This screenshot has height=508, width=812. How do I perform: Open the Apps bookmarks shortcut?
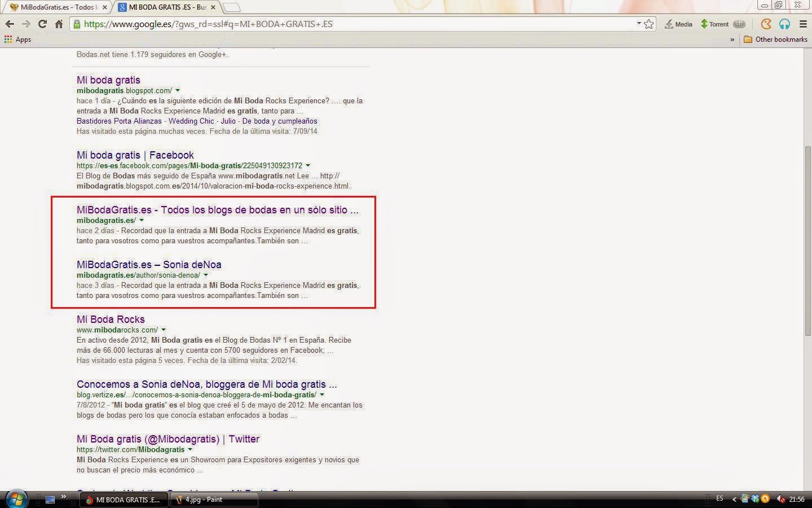(x=17, y=40)
